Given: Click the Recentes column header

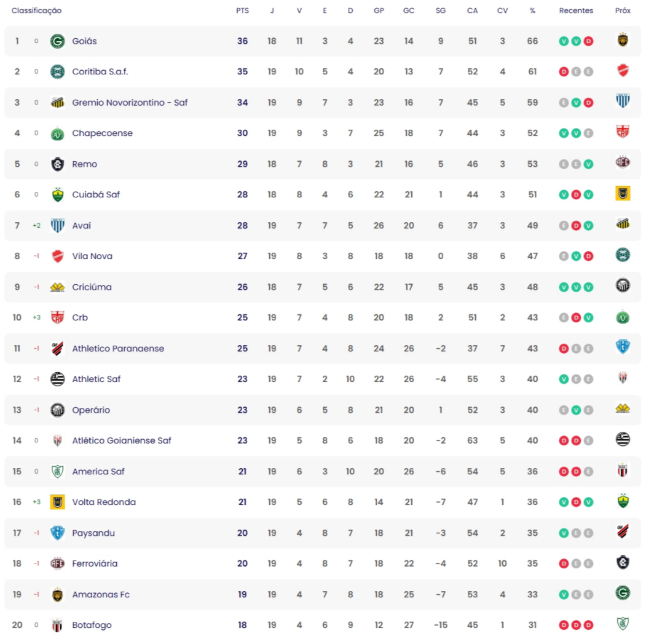Looking at the screenshot, I should (x=575, y=10).
